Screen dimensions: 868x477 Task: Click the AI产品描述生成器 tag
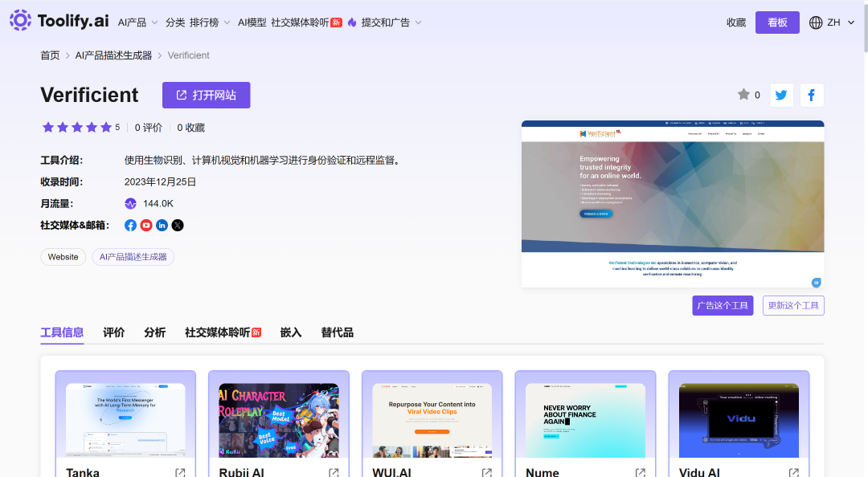click(x=133, y=257)
